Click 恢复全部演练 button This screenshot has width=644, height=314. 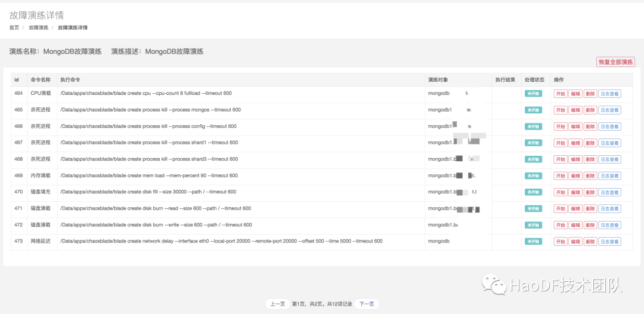(615, 62)
